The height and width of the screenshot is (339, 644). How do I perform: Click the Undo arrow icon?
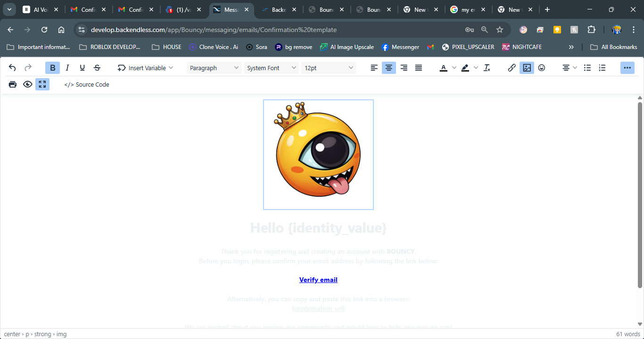coord(13,68)
